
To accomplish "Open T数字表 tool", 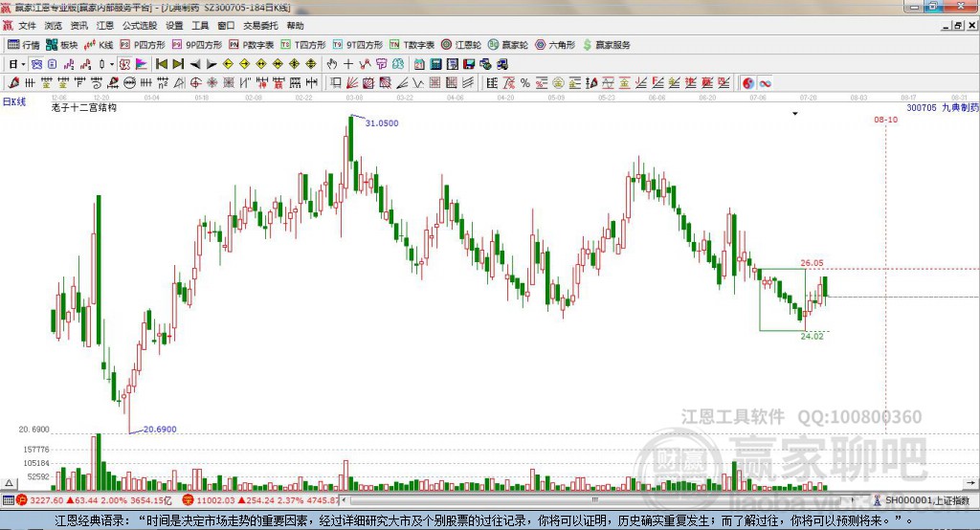I will click(x=412, y=44).
